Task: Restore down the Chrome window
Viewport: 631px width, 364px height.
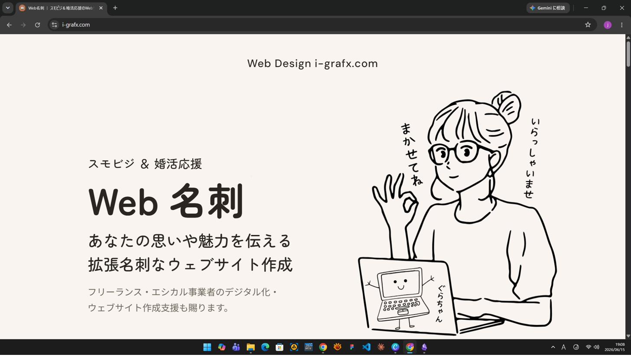Action: point(604,8)
